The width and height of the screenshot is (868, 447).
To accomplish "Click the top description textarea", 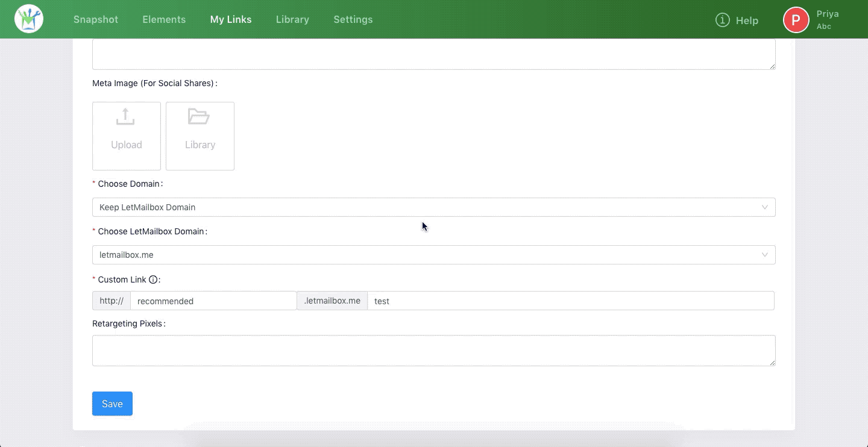I will tap(434, 54).
